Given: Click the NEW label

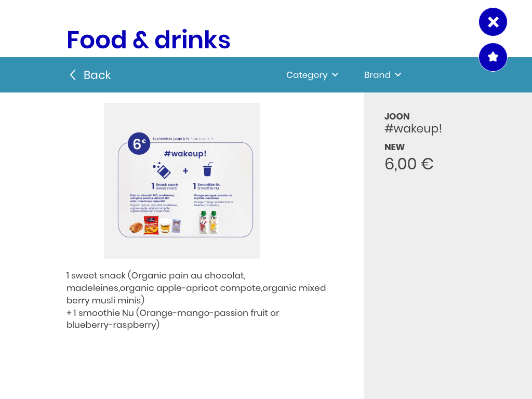Looking at the screenshot, I should 394,147.
